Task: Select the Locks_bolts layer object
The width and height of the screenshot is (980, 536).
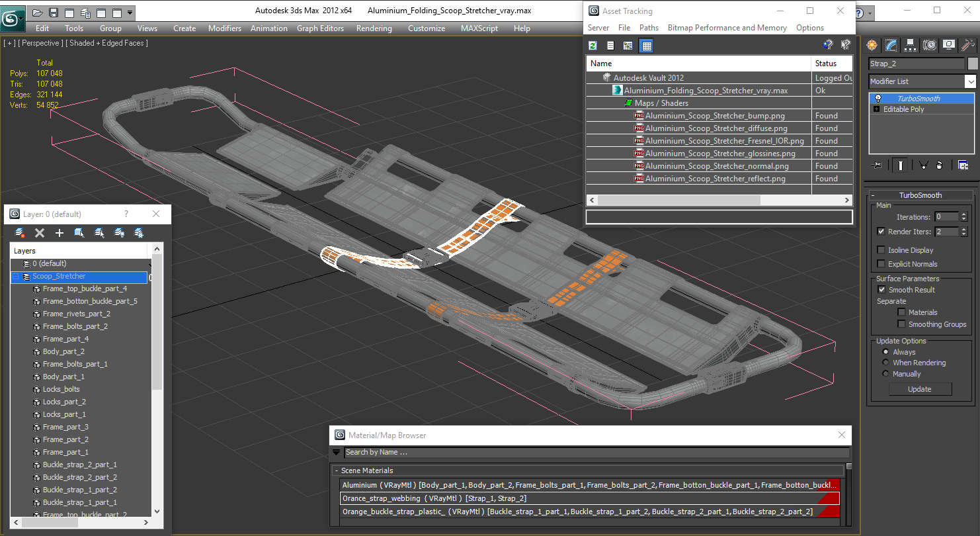Action: click(61, 389)
